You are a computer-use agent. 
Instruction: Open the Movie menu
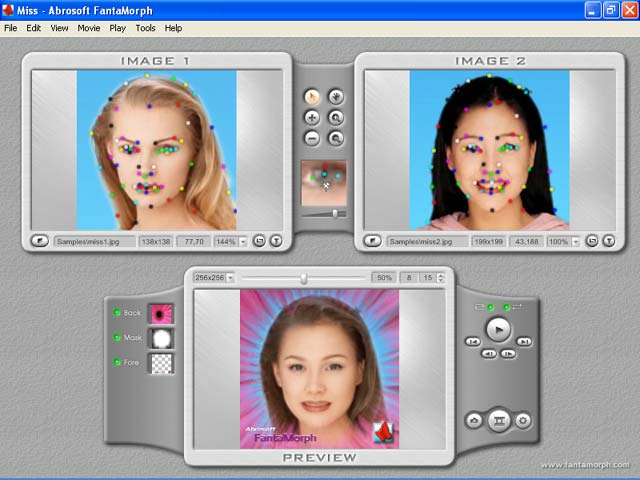pyautogui.click(x=89, y=28)
